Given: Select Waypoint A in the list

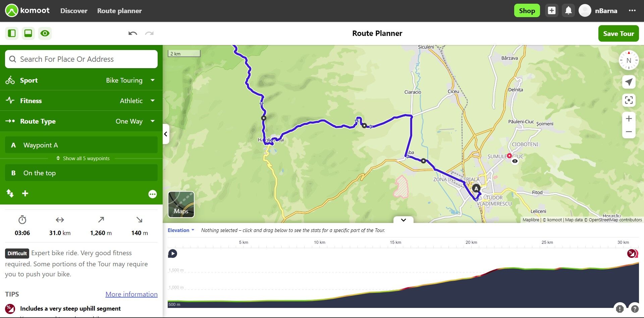Looking at the screenshot, I should pyautogui.click(x=81, y=145).
